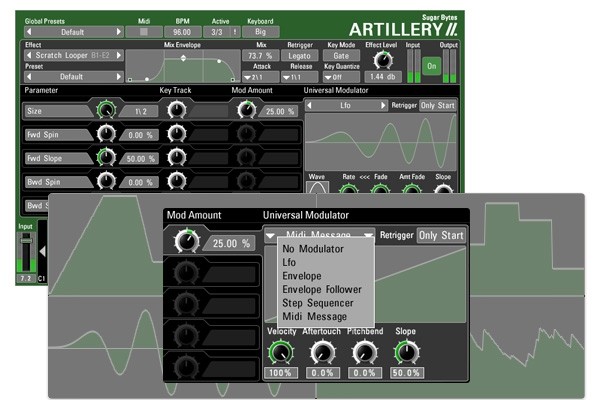Toggle the Gate key mode button
This screenshot has height=400, width=600.
(341, 56)
